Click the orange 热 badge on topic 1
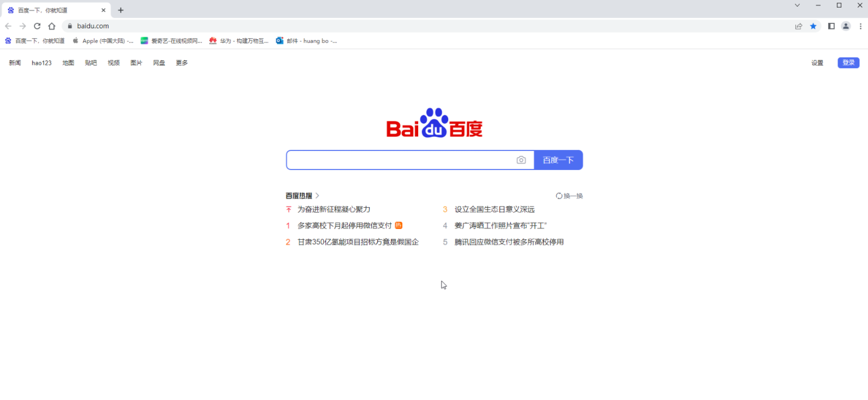 (399, 226)
